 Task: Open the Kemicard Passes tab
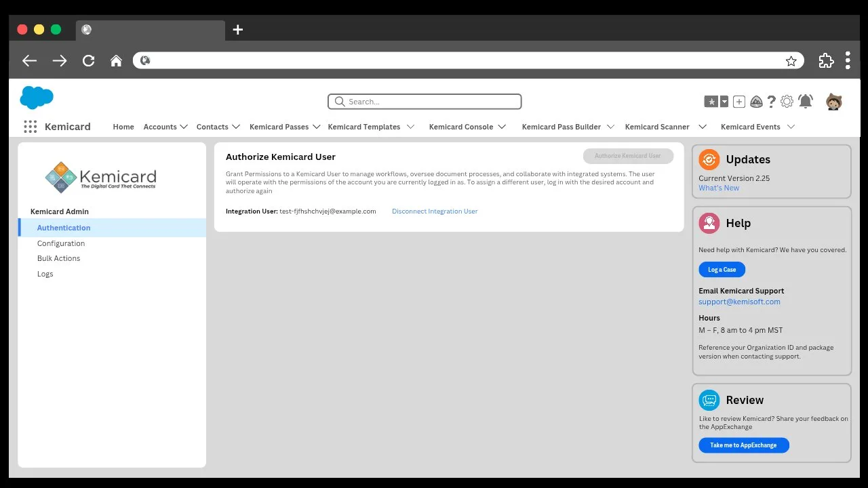pyautogui.click(x=279, y=127)
